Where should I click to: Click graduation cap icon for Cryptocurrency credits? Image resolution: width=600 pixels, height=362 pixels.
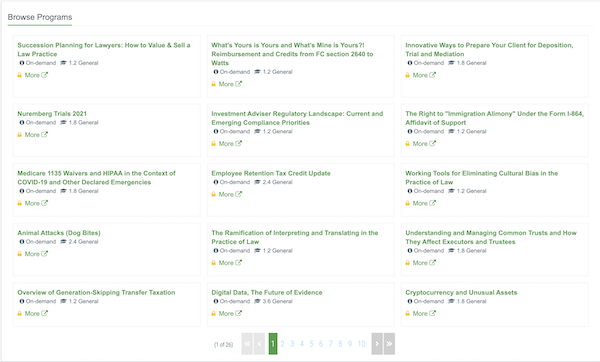tap(452, 302)
